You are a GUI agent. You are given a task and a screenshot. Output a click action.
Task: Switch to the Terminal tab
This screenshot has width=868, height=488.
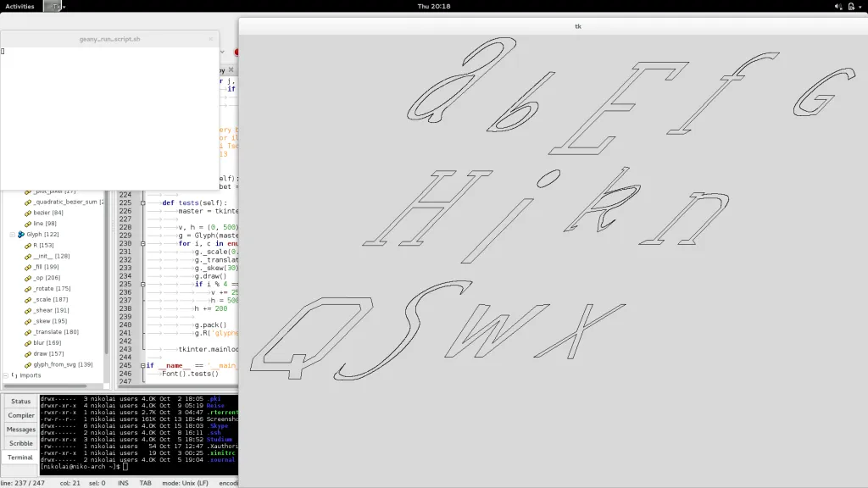(x=20, y=457)
